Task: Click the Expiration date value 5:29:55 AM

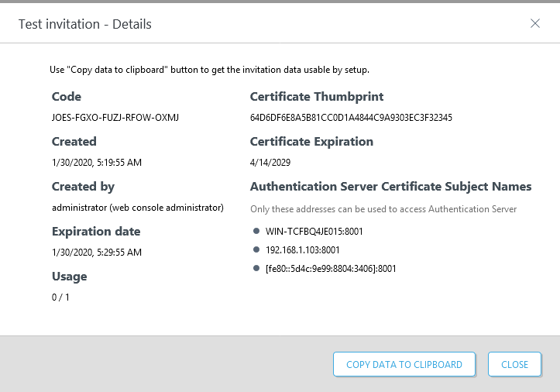Action: pos(97,253)
